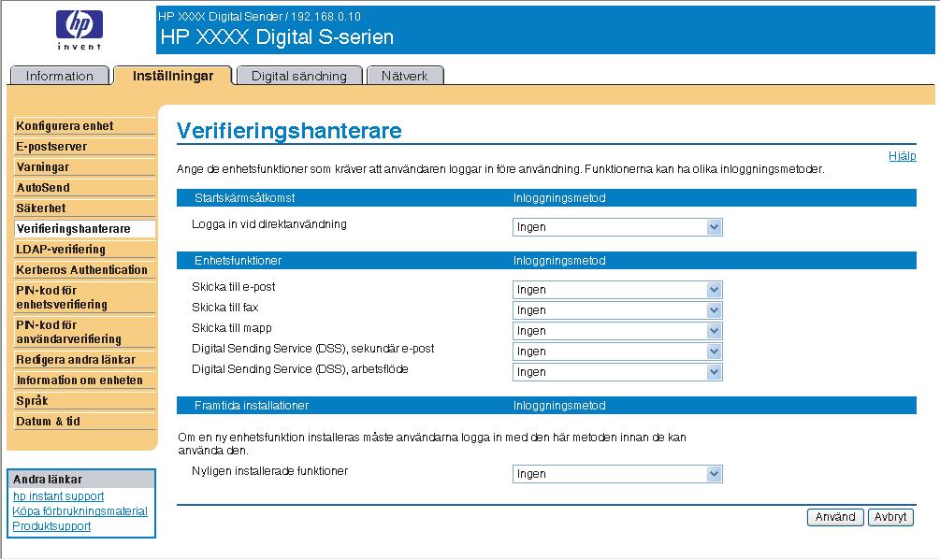Image resolution: width=940 pixels, height=560 pixels.
Task: Select Verifieringshanterare sidebar item
Action: pos(84,229)
